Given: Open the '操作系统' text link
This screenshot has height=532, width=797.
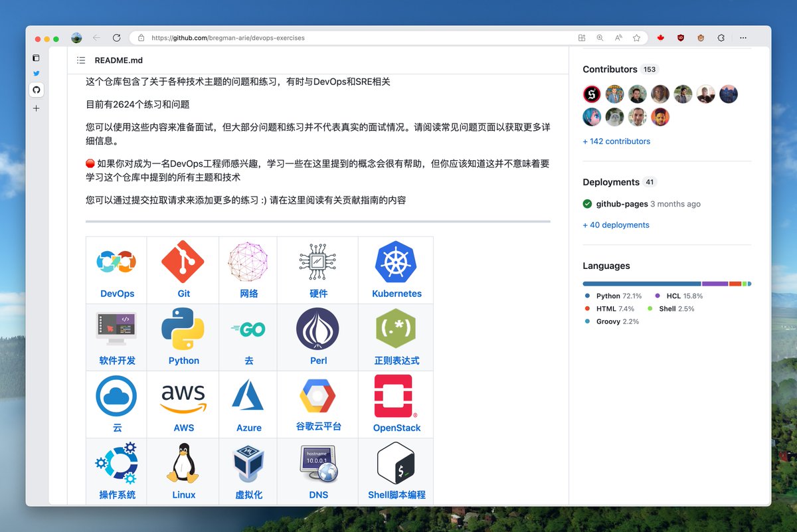Looking at the screenshot, I should [x=117, y=495].
